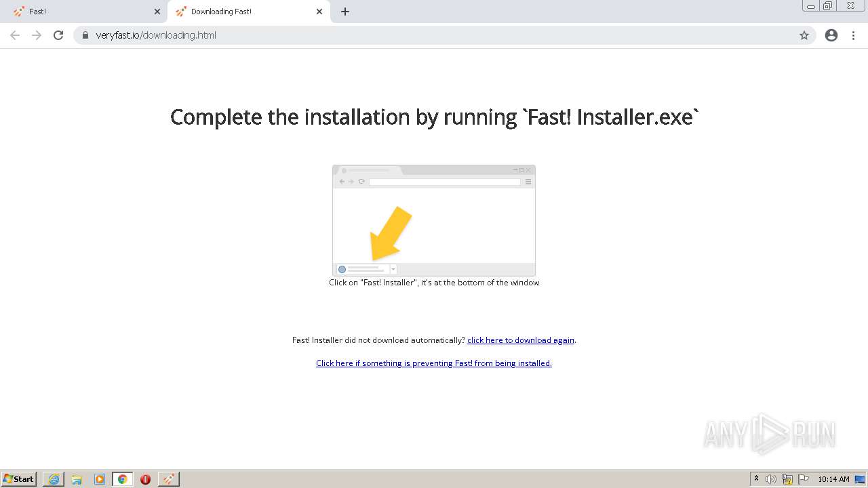
Task: Open the volume speaker tray icon
Action: (x=771, y=479)
